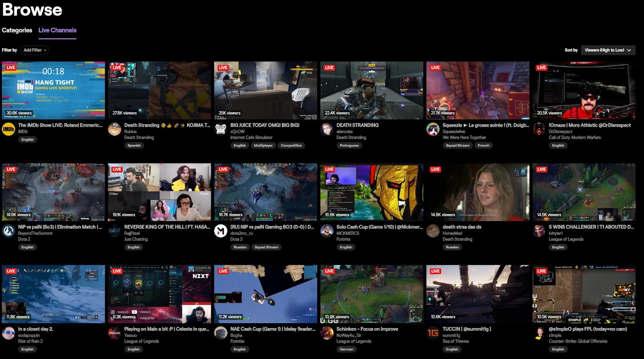Open Call of Duty: Modern Warfare game link
Viewport: 644px width, 359px height.
pos(575,137)
